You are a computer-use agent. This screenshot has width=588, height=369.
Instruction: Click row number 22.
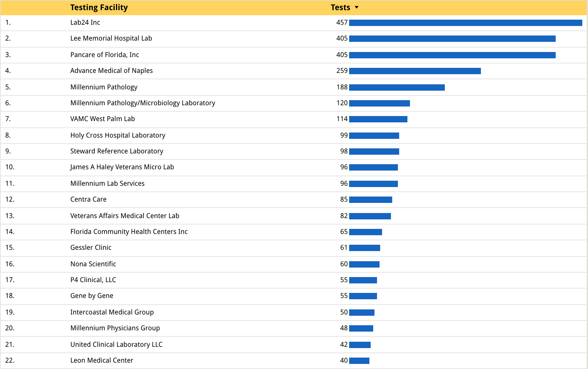(10, 360)
